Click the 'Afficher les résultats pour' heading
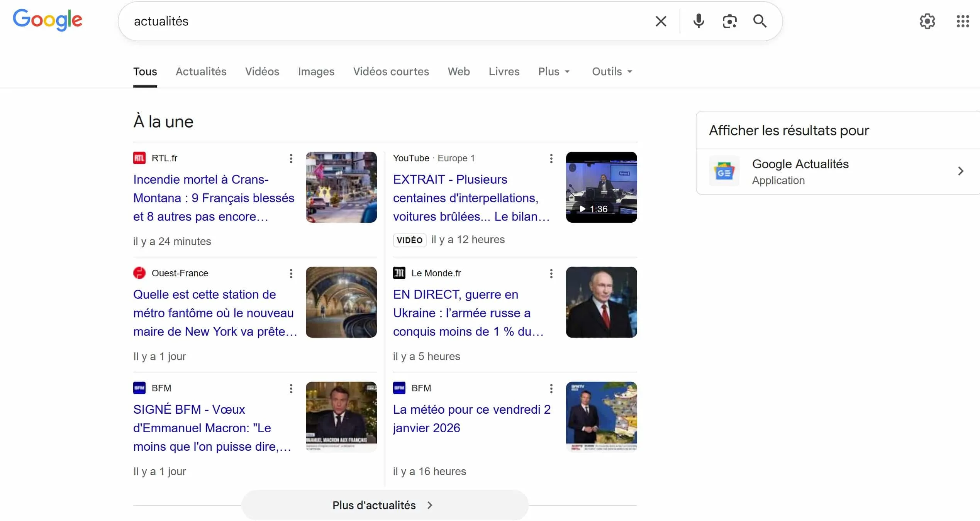Viewport: 980px width, 521px height. (789, 130)
